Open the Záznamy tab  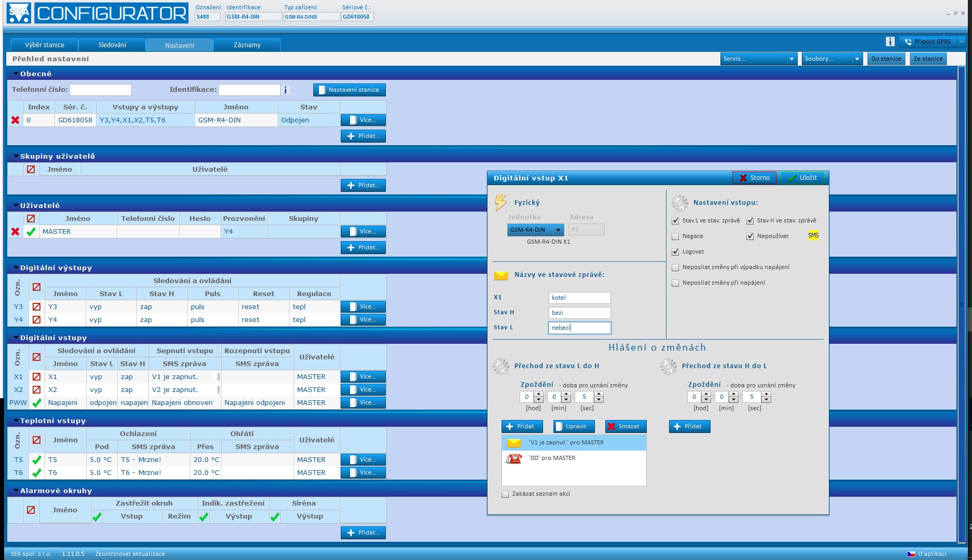[x=247, y=45]
